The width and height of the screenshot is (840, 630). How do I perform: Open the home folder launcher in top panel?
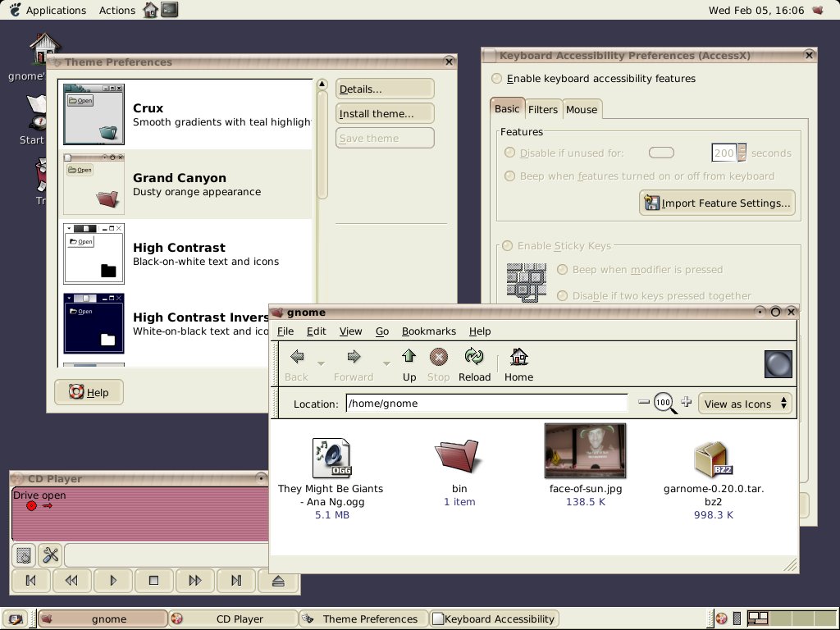point(151,10)
